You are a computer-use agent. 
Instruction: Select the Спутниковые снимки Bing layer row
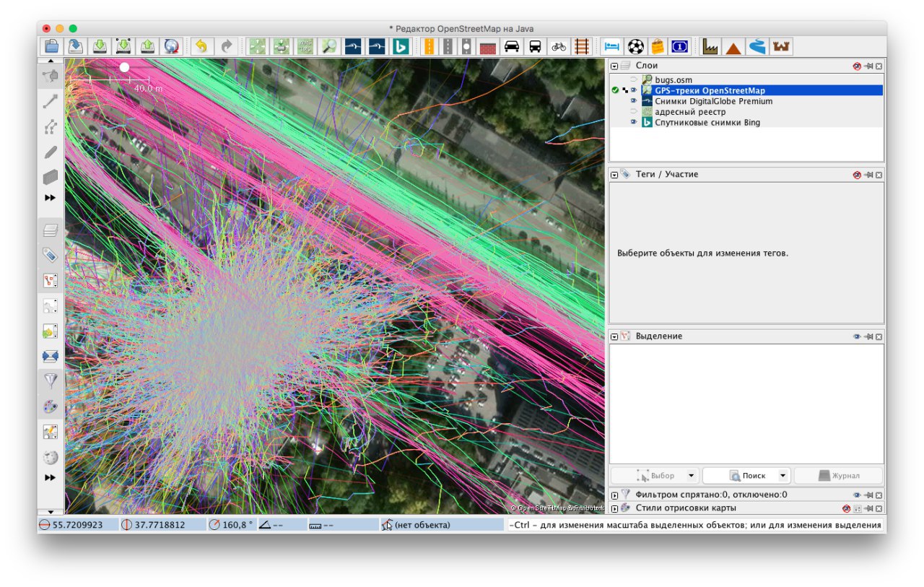tap(746, 123)
